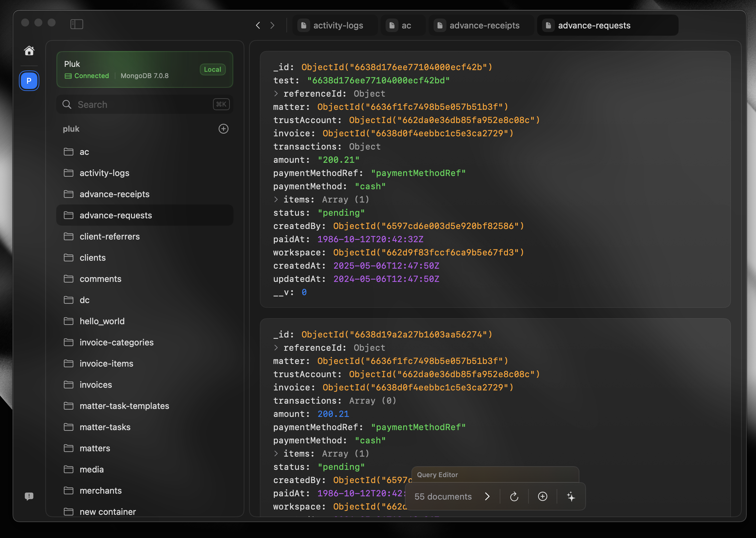Select the blue P workspace icon
This screenshot has height=538, width=756.
[x=29, y=80]
